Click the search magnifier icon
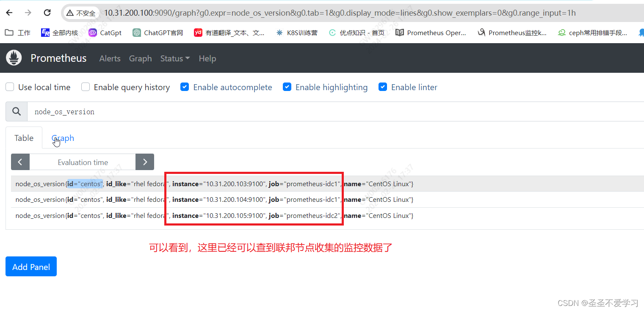This screenshot has width=644, height=311. point(17,112)
